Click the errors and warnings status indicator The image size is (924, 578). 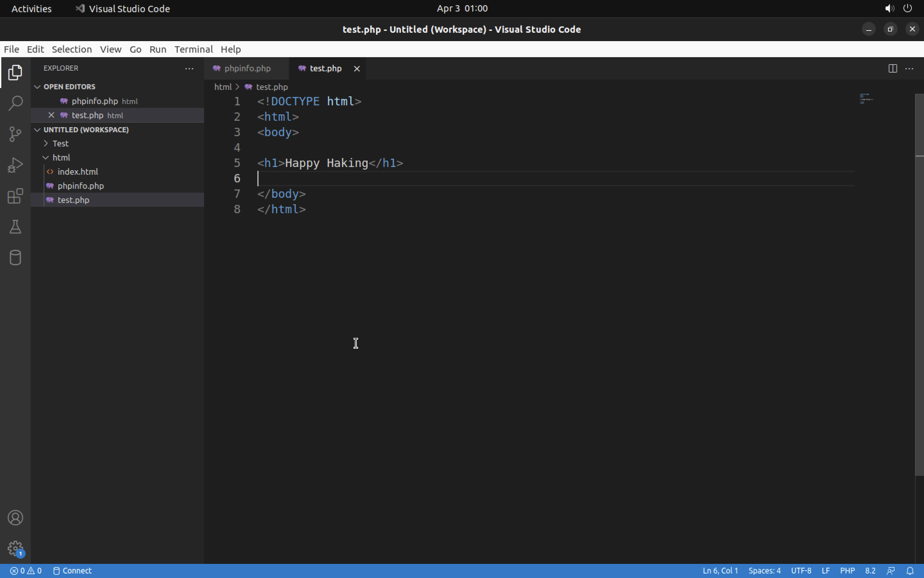[26, 571]
